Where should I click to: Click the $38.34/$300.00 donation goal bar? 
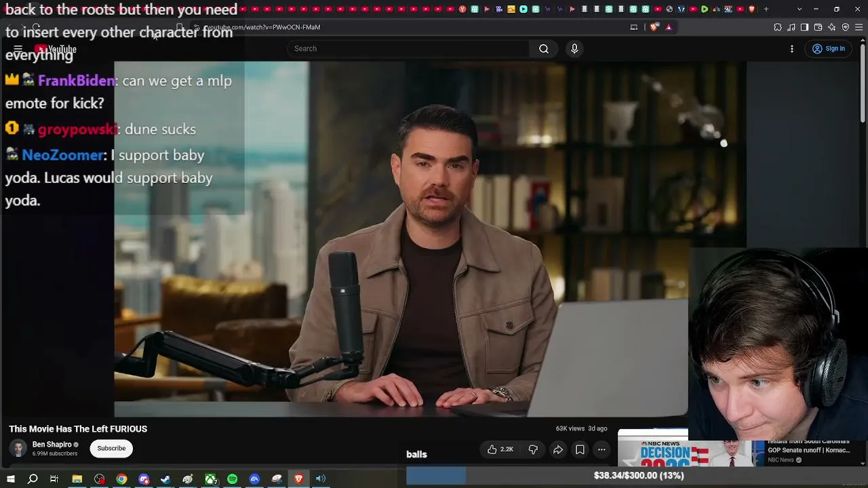[637, 476]
